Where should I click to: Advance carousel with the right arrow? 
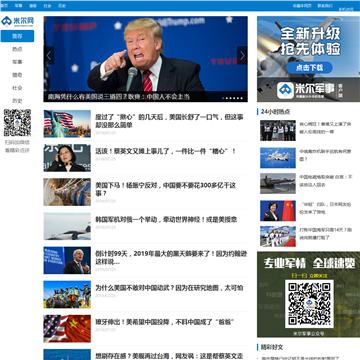[x=242, y=55]
